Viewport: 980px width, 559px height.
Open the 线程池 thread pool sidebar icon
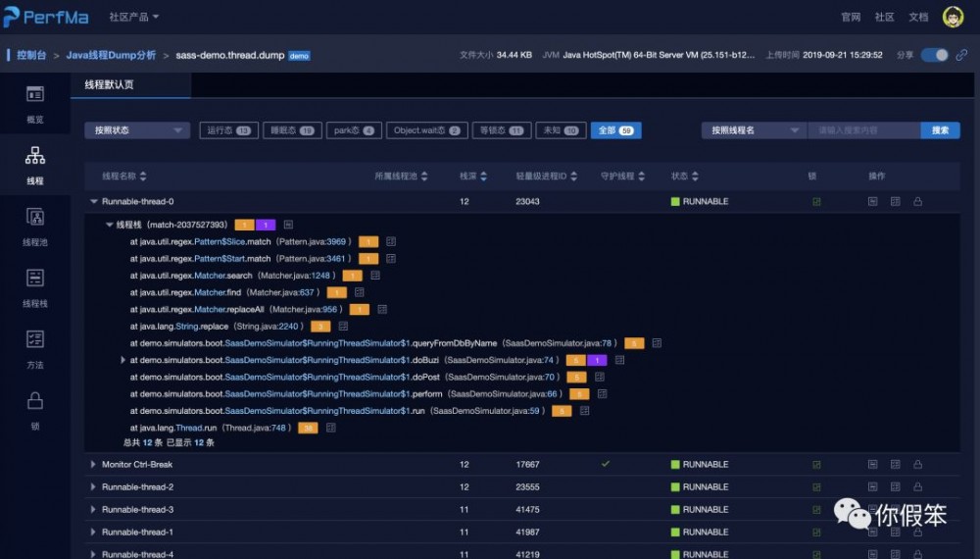point(35,226)
